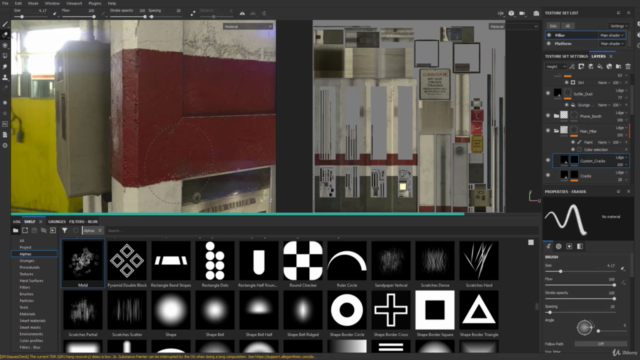Screen dimensions: 640x360
Task: Open the 3D viewport Material channel dropdown
Action: (x=248, y=27)
